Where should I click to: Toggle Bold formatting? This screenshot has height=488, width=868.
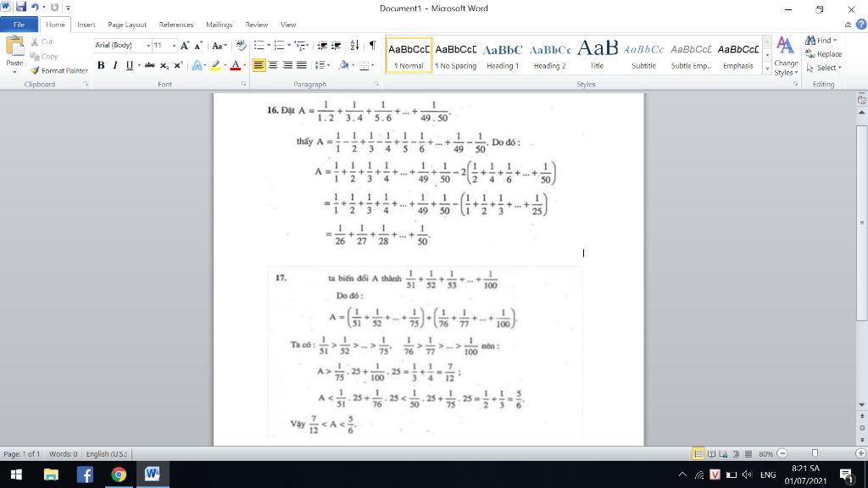click(101, 65)
